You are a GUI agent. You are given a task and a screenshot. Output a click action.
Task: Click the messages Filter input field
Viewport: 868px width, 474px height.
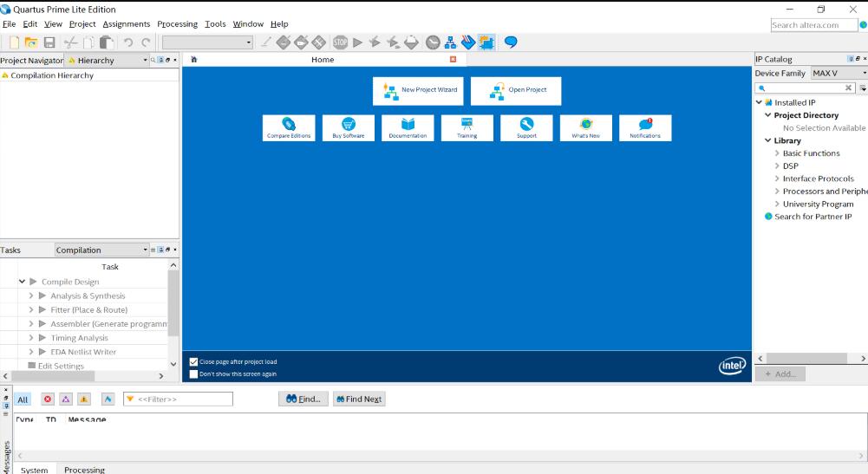(179, 399)
